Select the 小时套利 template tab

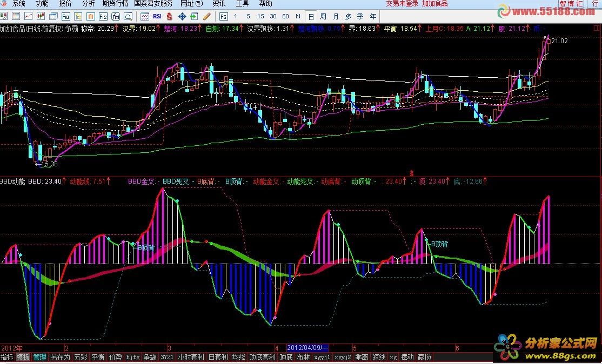tap(191, 357)
